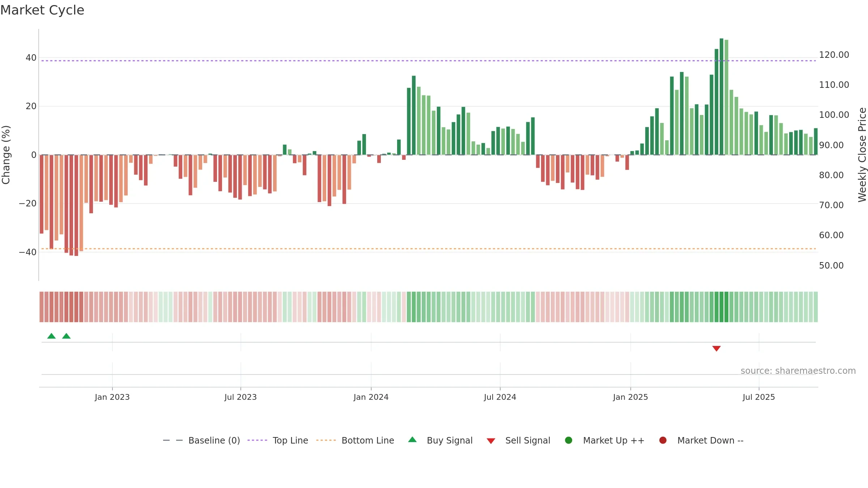868x488 pixels.
Task: Click the green Buy Signal triangle icon in legend
Action: pos(412,440)
